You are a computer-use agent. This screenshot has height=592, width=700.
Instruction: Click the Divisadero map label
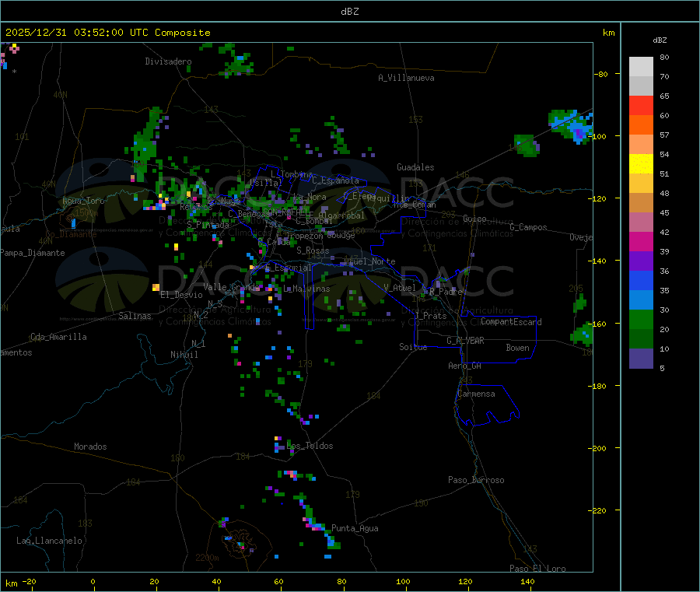click(x=168, y=61)
